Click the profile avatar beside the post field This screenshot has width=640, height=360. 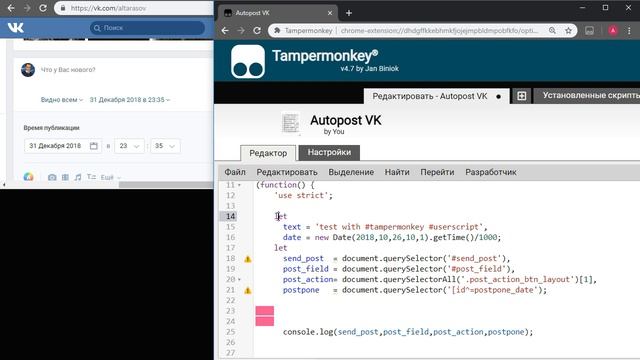[28, 70]
